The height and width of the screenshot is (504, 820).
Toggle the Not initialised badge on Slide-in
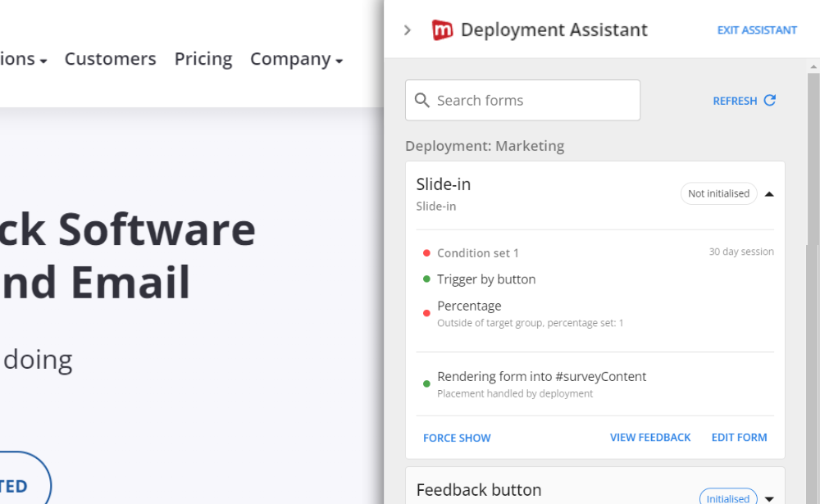pyautogui.click(x=718, y=193)
